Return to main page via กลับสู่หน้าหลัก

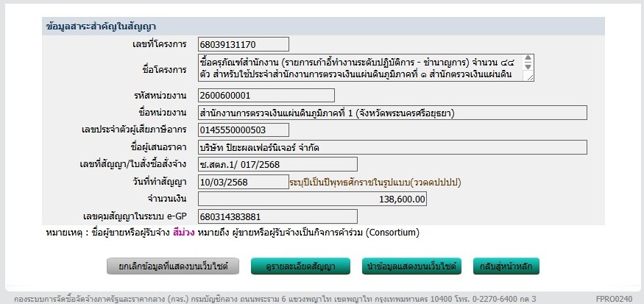pos(506,266)
